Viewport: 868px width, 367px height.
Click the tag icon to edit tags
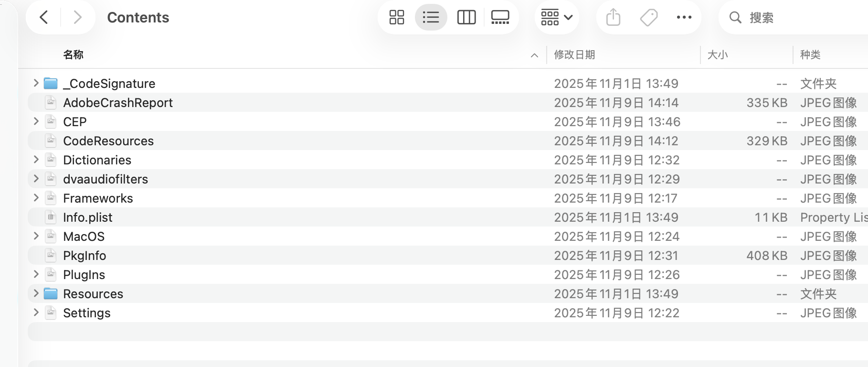648,18
